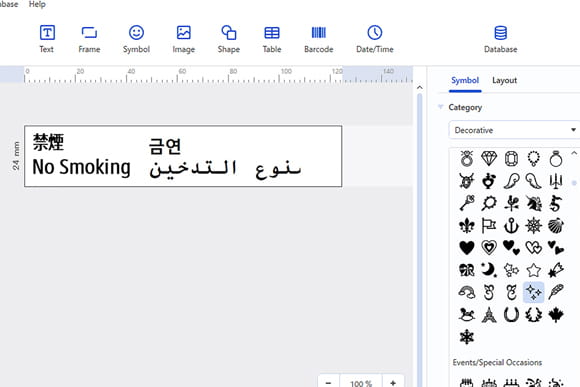Switch to the Symbol tab
The image size is (580, 387).
click(465, 80)
